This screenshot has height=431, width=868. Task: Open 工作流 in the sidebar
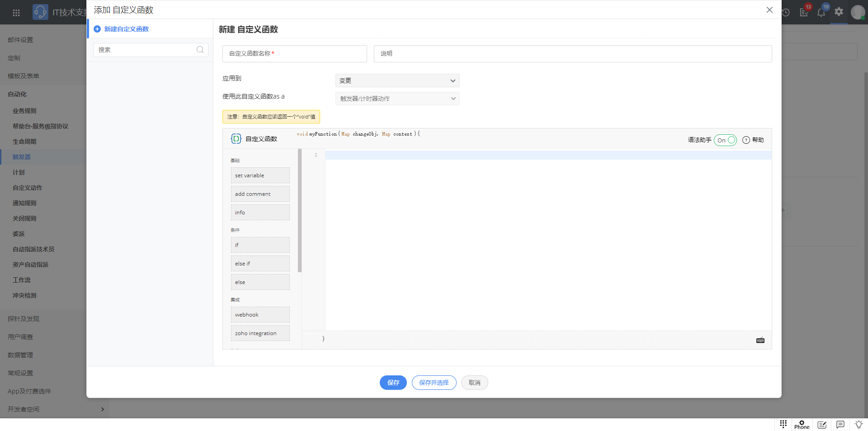point(22,280)
